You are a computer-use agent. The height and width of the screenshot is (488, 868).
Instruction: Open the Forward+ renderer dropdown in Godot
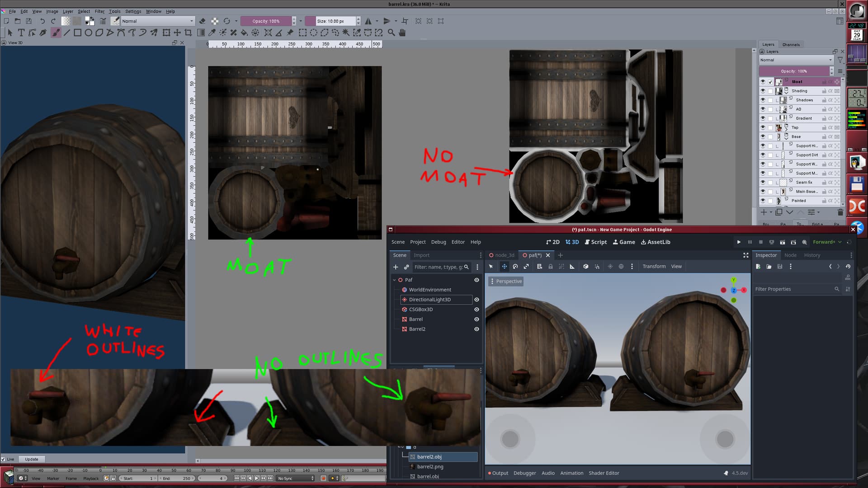coord(826,242)
